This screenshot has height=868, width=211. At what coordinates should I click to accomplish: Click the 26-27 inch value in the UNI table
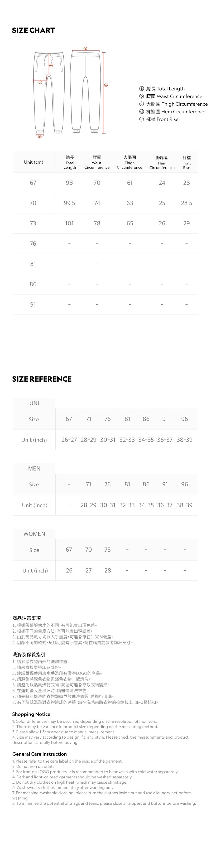[69, 440]
